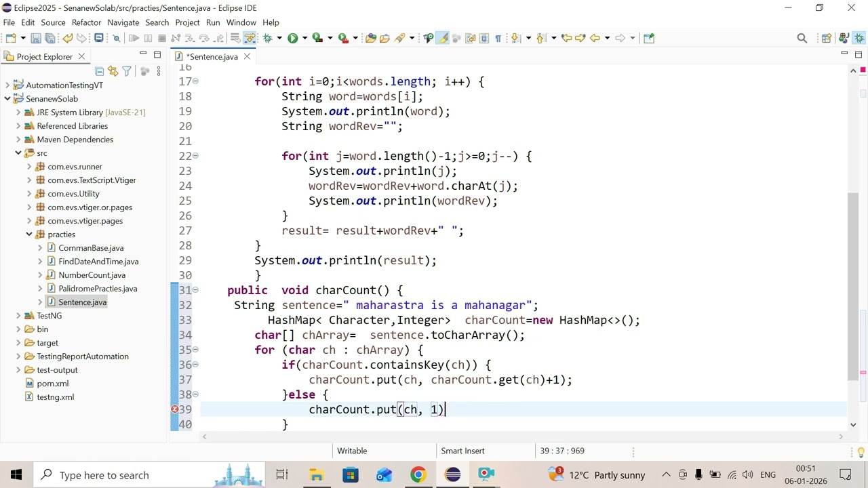Open the Navigate menu

(x=123, y=22)
